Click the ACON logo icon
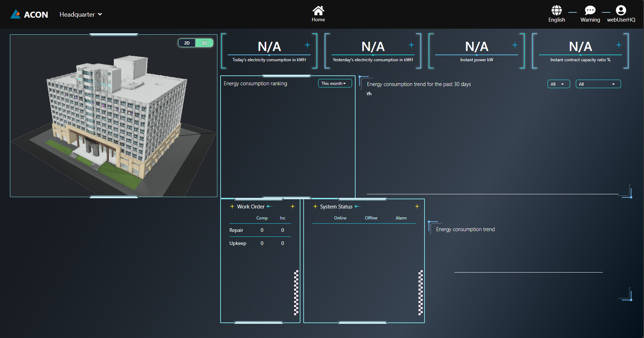The height and width of the screenshot is (338, 644). [16, 14]
